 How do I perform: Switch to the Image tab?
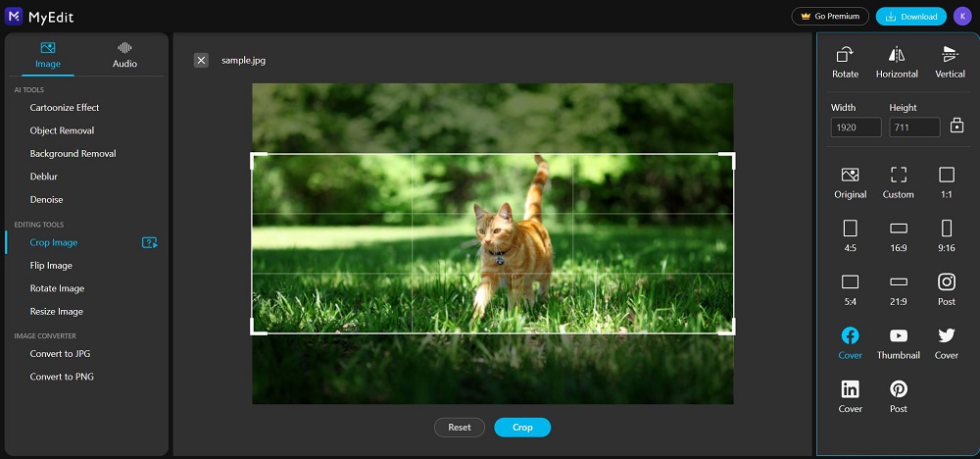[x=48, y=55]
